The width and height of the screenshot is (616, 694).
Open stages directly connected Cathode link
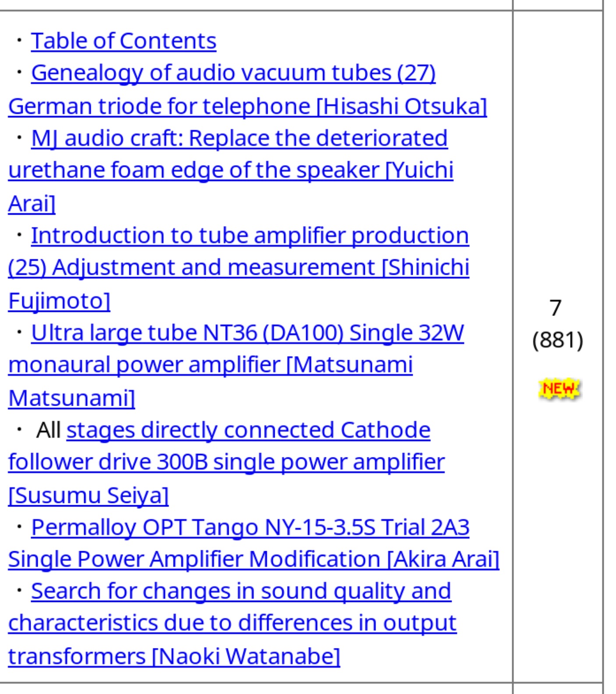coord(248,430)
